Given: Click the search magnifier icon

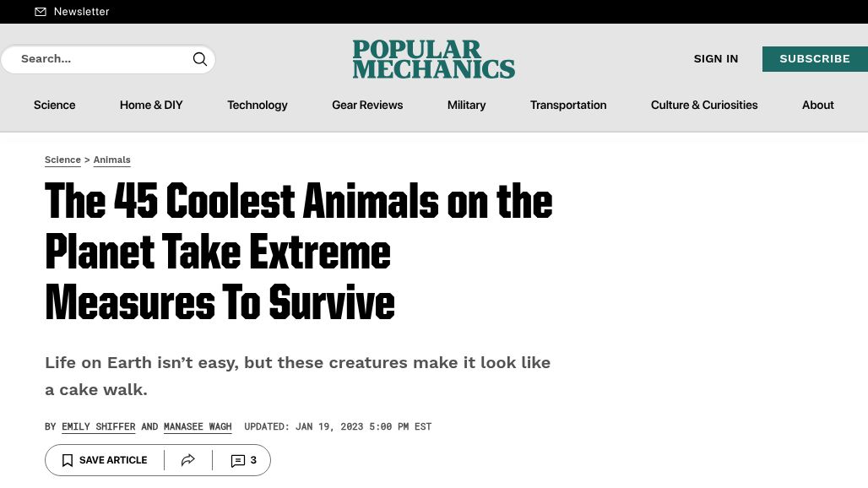Looking at the screenshot, I should click(x=200, y=59).
